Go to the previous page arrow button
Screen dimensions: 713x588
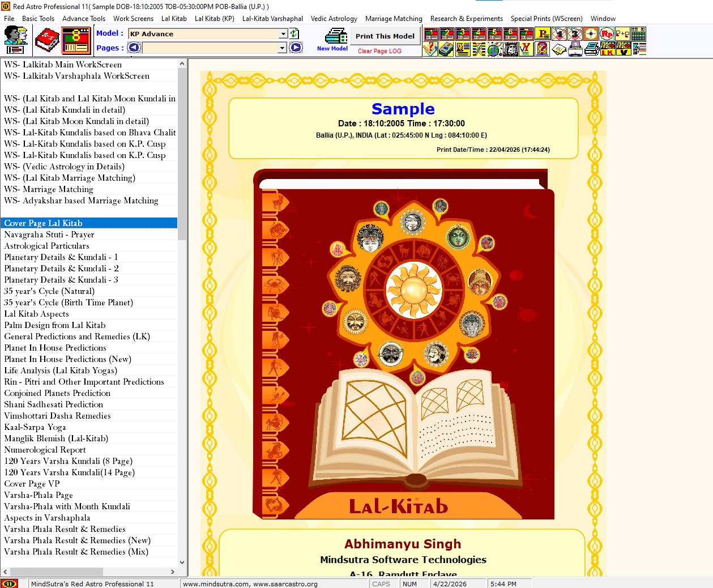(x=134, y=48)
